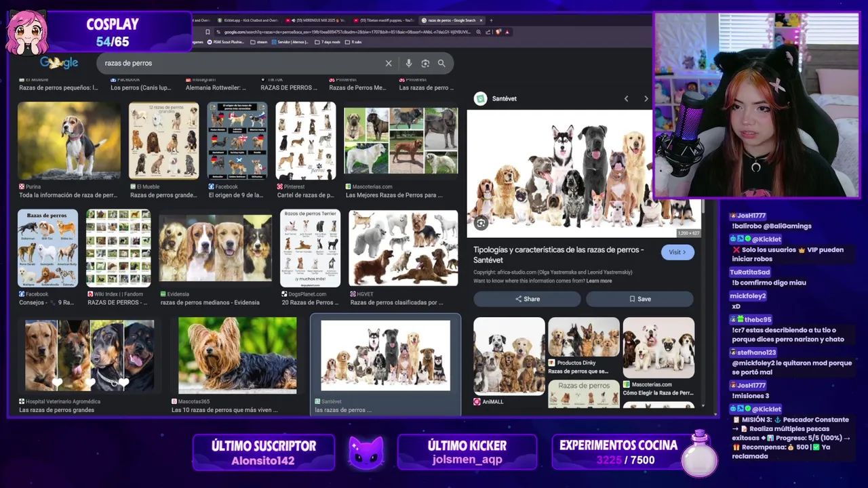Click the purple cat logo between overlay panels
868x488 pixels.
[x=366, y=453]
